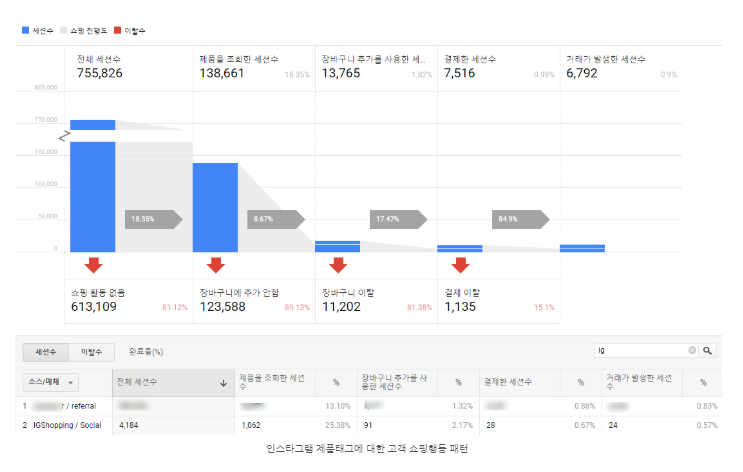Click the search magnifier icon button

[707, 351]
